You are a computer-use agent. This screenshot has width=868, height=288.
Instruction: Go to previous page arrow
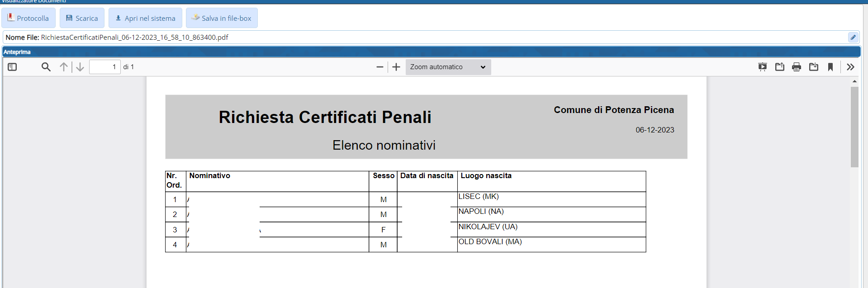(64, 67)
